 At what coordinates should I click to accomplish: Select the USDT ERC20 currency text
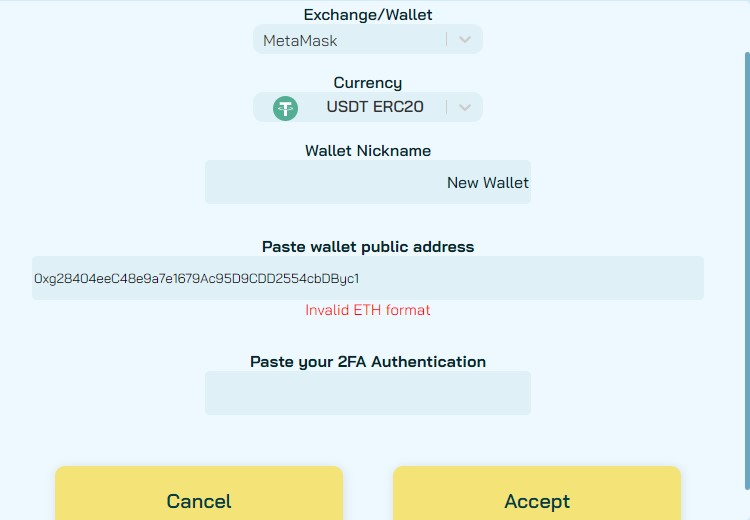point(375,107)
